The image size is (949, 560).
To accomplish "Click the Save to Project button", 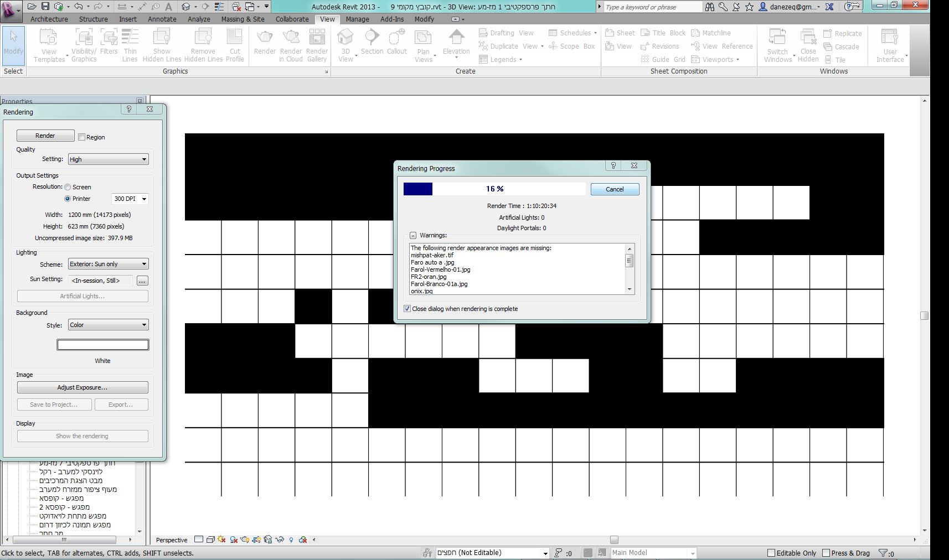I will pos(54,405).
